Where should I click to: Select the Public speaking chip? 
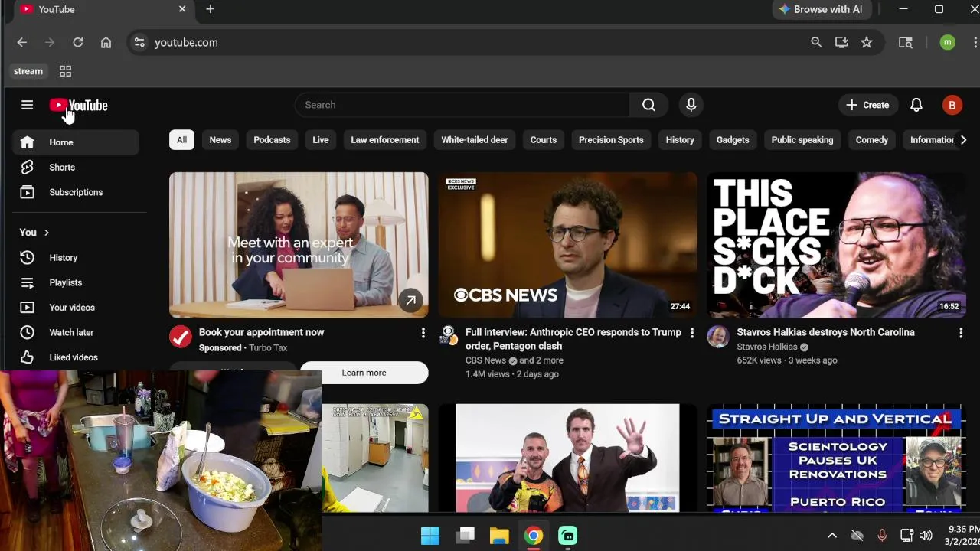[x=802, y=140]
